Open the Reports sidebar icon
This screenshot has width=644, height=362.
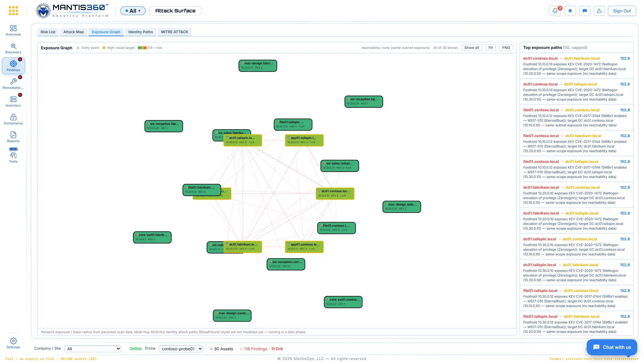[13, 137]
